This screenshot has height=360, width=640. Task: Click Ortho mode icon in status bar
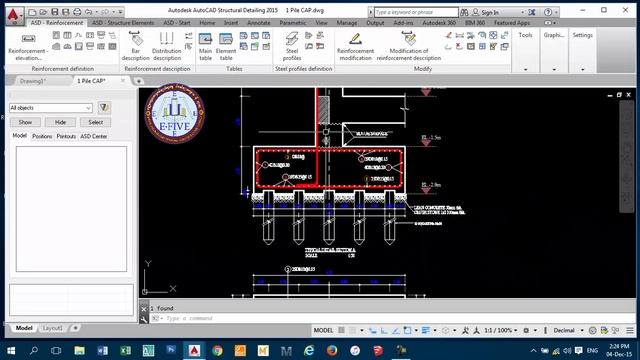click(384, 330)
